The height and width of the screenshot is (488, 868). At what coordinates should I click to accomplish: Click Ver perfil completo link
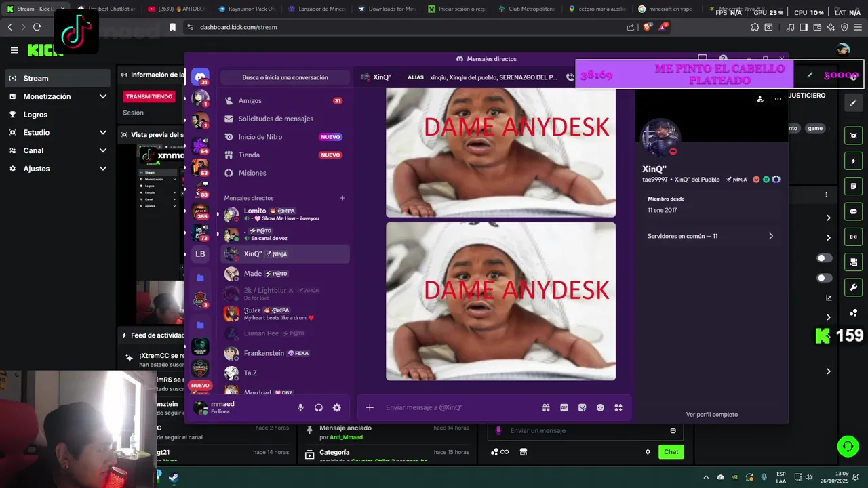click(x=711, y=414)
